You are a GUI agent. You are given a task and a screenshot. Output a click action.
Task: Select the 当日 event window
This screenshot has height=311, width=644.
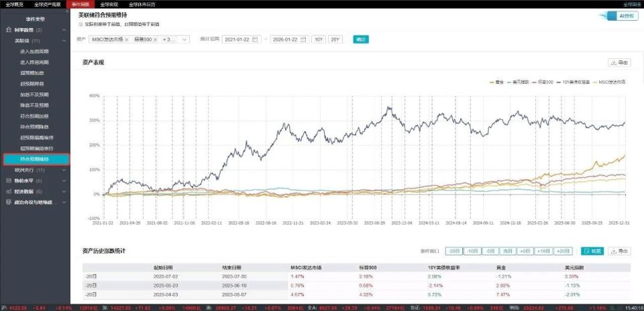(508, 251)
